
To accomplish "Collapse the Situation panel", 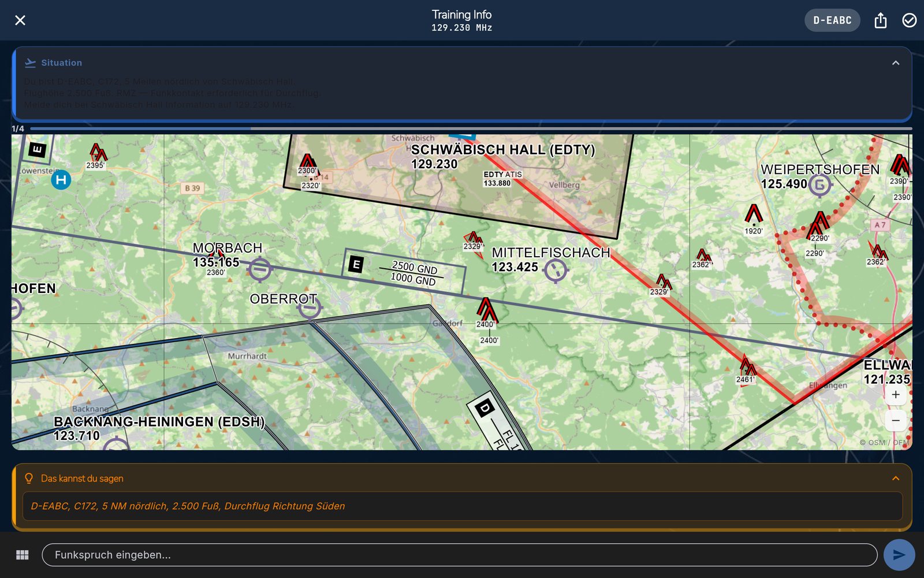I will coord(896,62).
